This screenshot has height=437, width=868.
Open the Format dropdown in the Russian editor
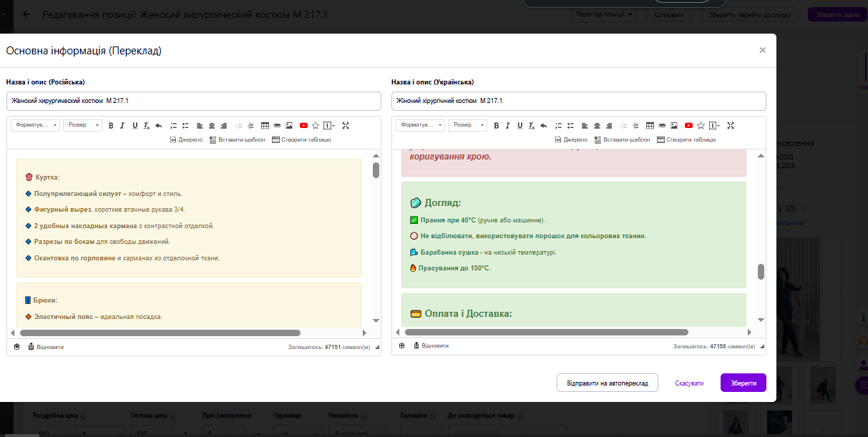tap(35, 125)
